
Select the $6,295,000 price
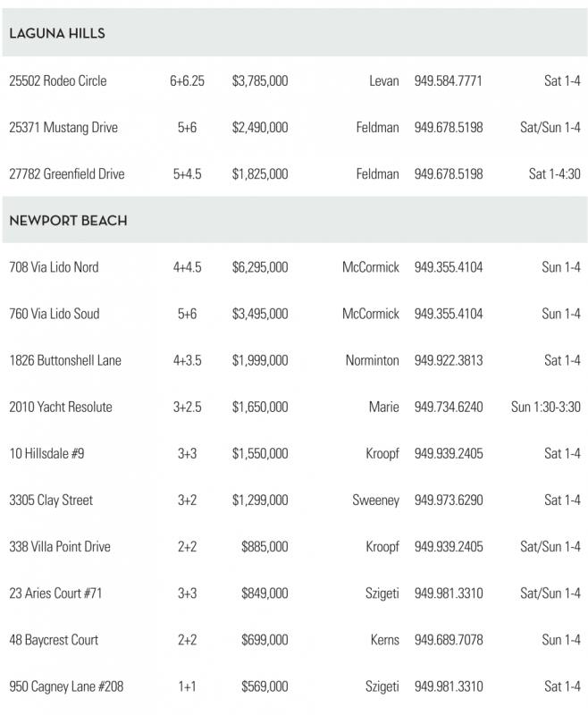click(259, 267)
